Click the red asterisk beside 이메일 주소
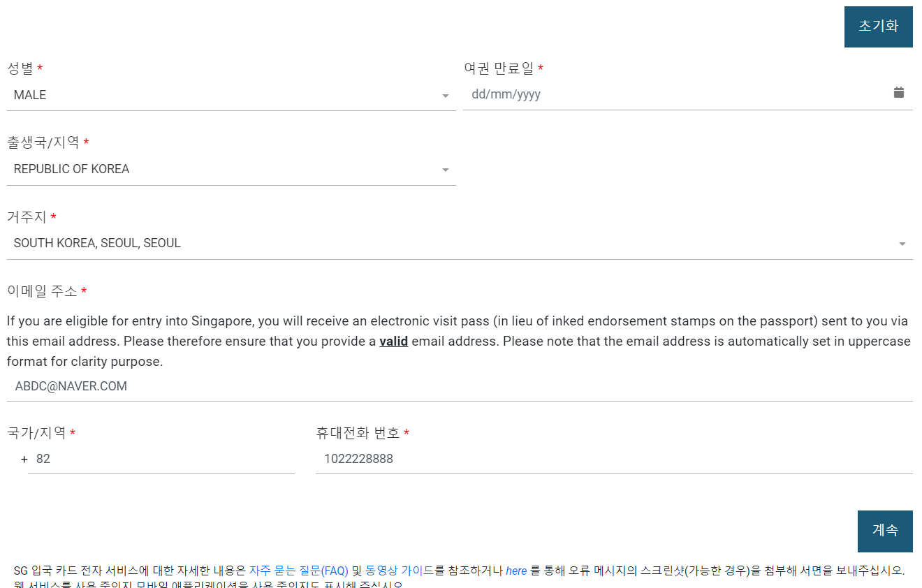The image size is (922, 588). point(84,289)
